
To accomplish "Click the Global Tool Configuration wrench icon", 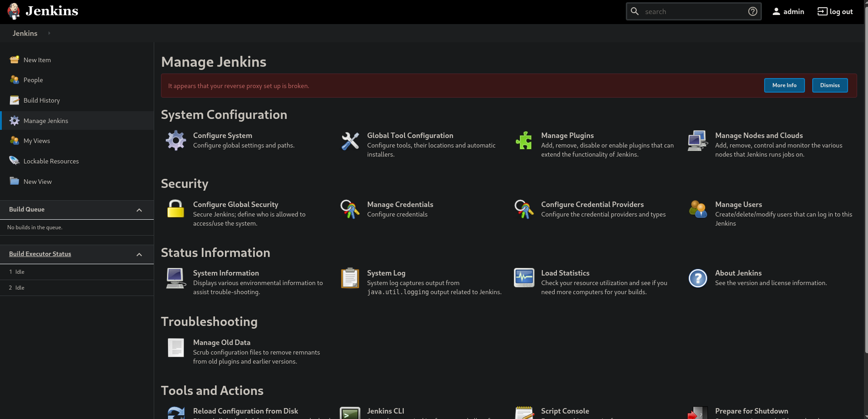I will tap(350, 141).
